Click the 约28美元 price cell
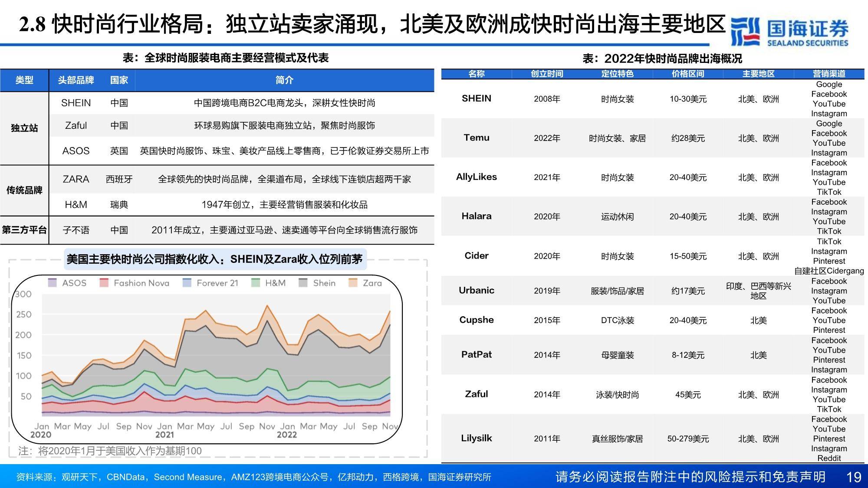This screenshot has height=488, width=868. [x=688, y=138]
